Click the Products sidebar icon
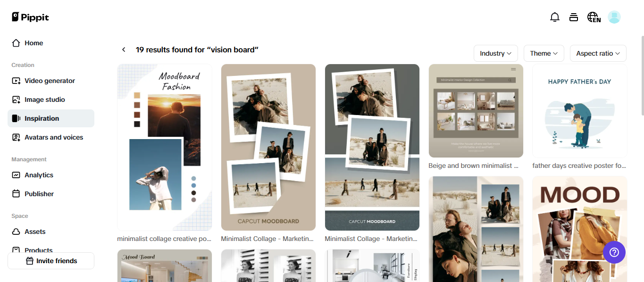Viewport: 644px width, 282px height. (x=16, y=250)
